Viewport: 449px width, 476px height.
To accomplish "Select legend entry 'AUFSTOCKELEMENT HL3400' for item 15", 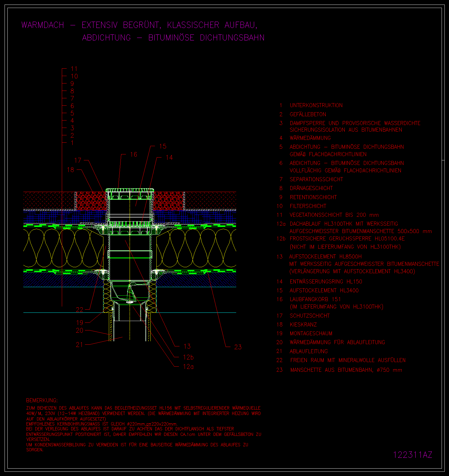I will tap(324, 290).
